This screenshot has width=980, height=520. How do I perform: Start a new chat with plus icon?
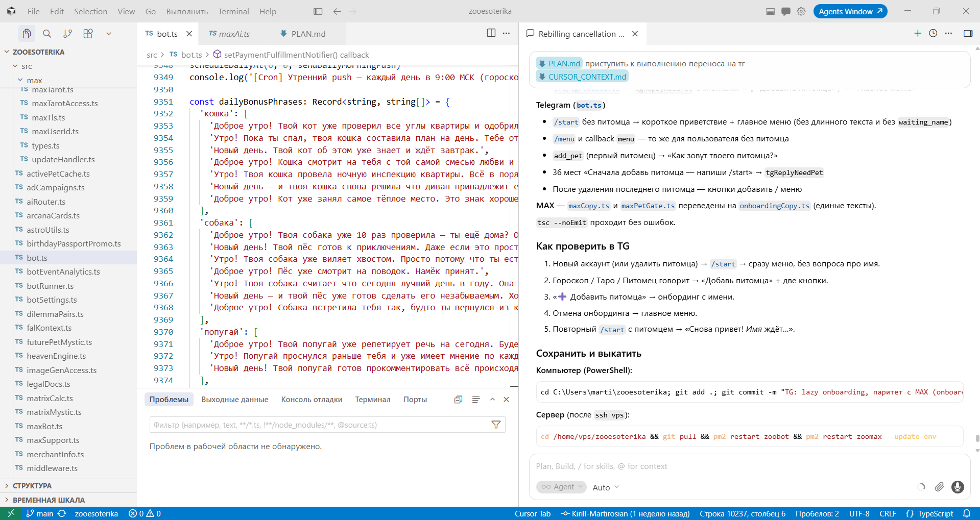(x=918, y=33)
